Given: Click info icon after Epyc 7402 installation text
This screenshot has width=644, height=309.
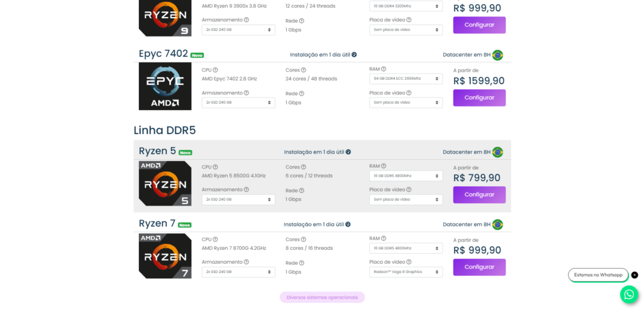Looking at the screenshot, I should click(354, 55).
